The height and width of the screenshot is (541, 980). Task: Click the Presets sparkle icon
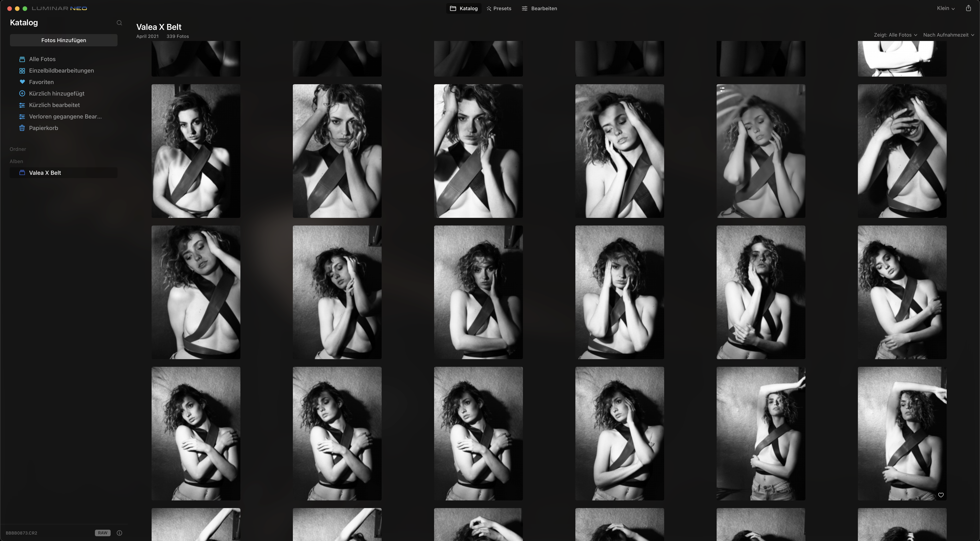point(489,8)
